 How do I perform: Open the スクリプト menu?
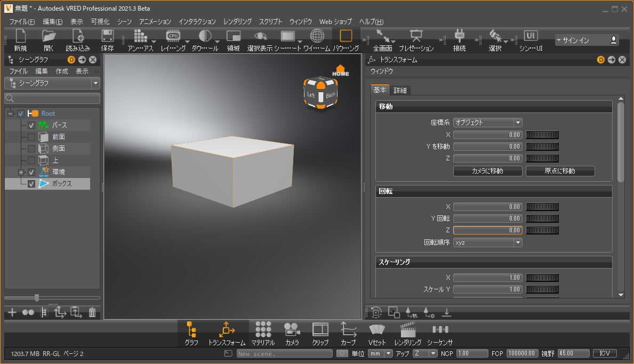270,21
